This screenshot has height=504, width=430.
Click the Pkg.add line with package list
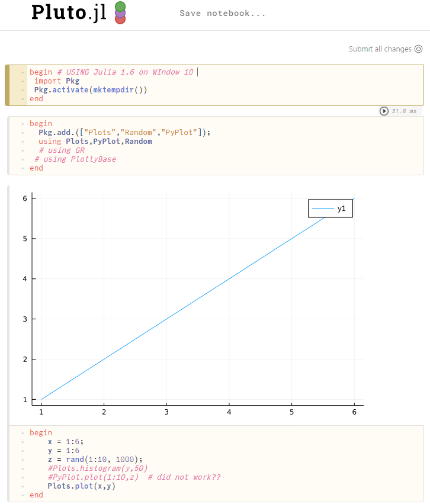[x=124, y=133]
